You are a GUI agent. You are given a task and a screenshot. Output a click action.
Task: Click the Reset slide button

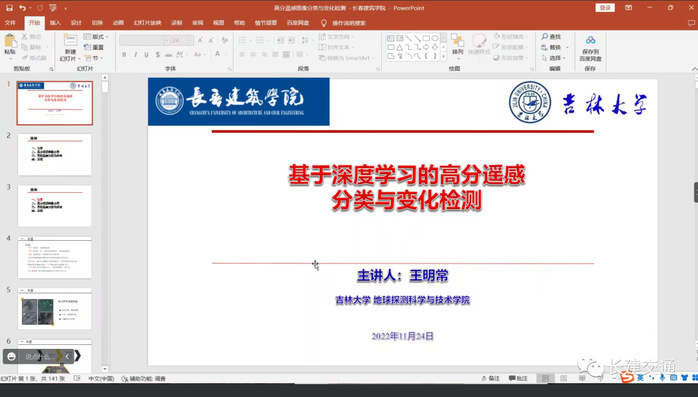click(94, 47)
